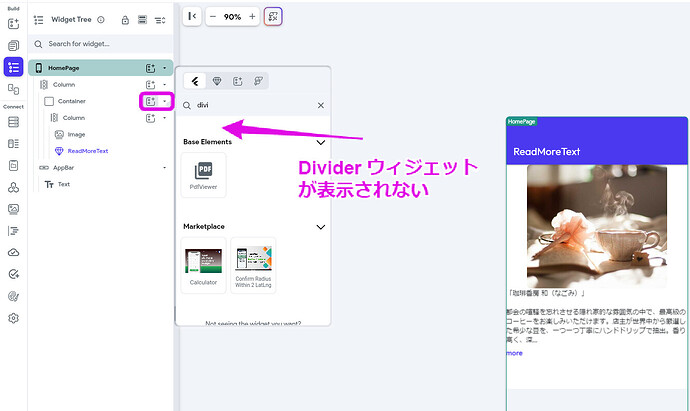Screen dimensions: 690x411
Task: Open the Pages panel icon in sidebar
Action: [13, 45]
